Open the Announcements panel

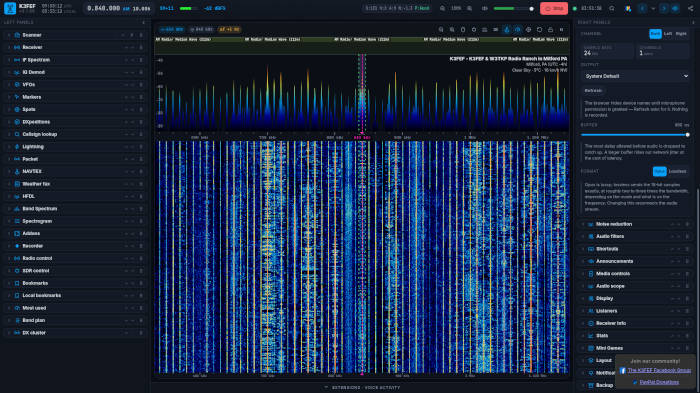click(636, 261)
